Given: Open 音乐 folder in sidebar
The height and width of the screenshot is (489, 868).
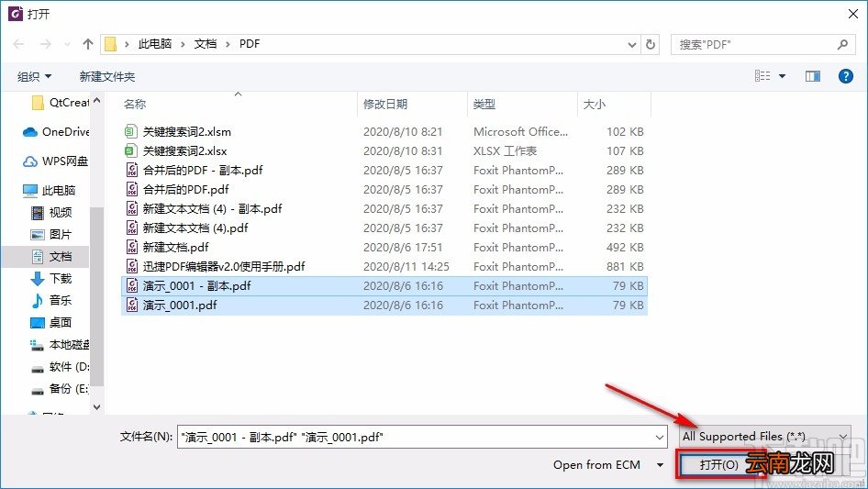Looking at the screenshot, I should coord(51,300).
